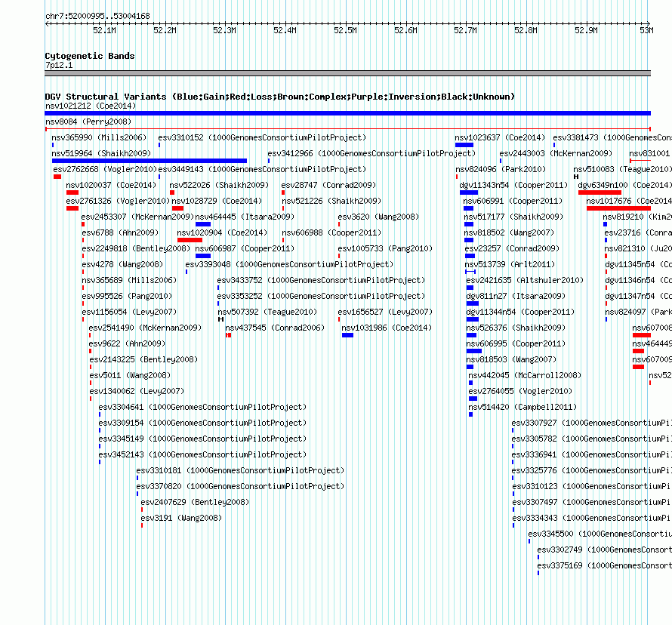Click label esv1656527 (Levy2007)
The image size is (672, 625).
coord(385,312)
